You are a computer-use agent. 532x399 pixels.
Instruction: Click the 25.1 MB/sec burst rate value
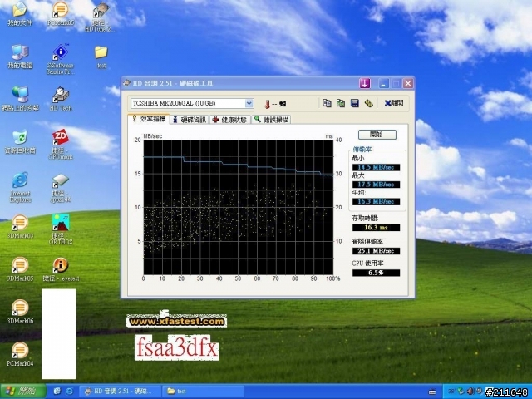click(x=376, y=251)
